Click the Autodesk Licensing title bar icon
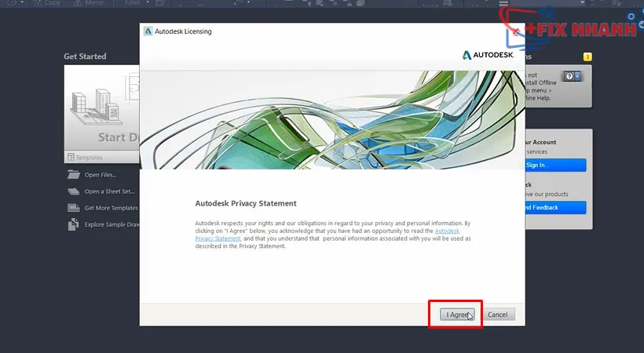644x353 pixels. [x=148, y=31]
